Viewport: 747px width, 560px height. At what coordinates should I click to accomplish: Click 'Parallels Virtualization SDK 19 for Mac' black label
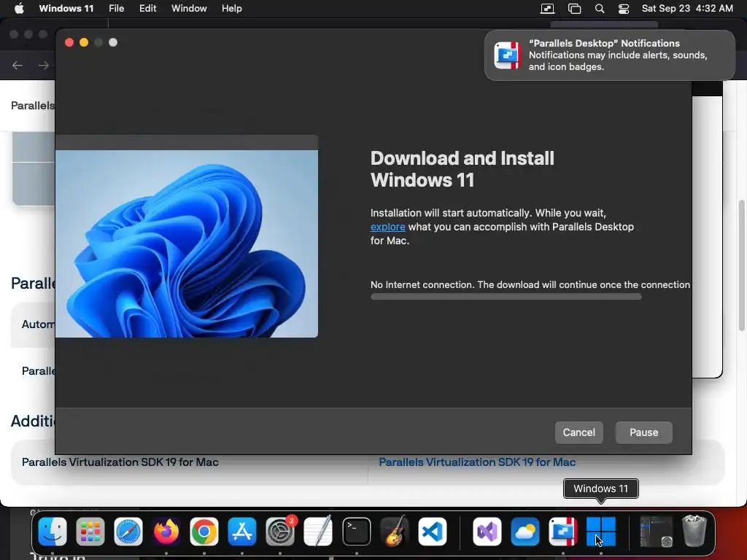tap(120, 462)
